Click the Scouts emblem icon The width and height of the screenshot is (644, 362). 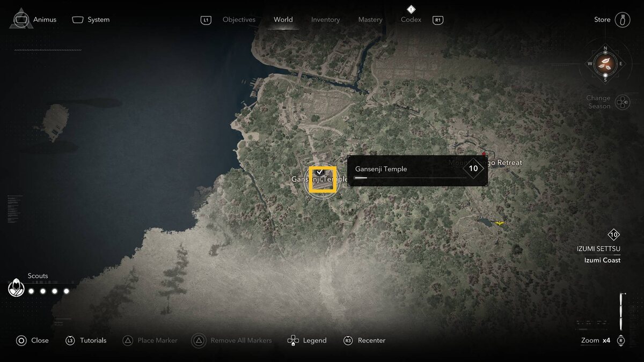click(16, 289)
